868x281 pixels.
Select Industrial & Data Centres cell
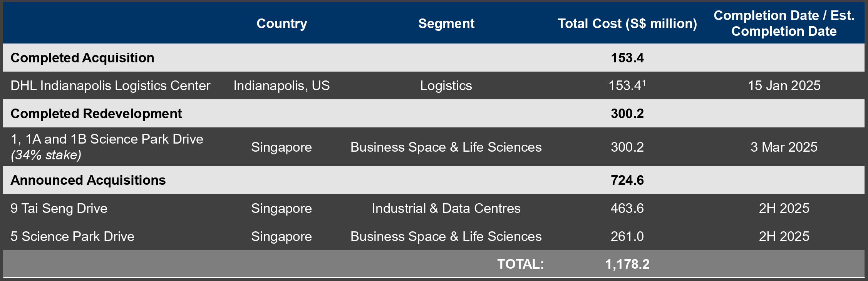(446, 208)
